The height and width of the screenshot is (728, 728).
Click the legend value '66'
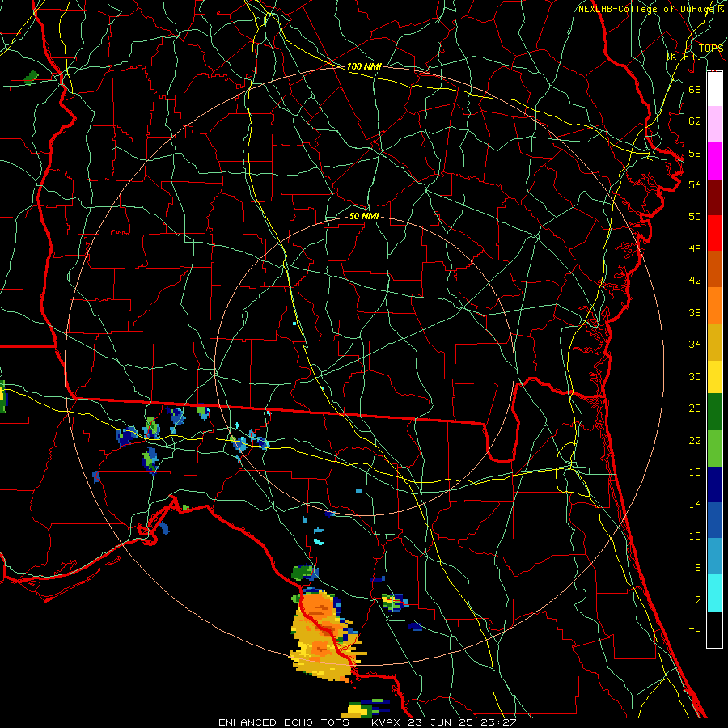click(695, 89)
